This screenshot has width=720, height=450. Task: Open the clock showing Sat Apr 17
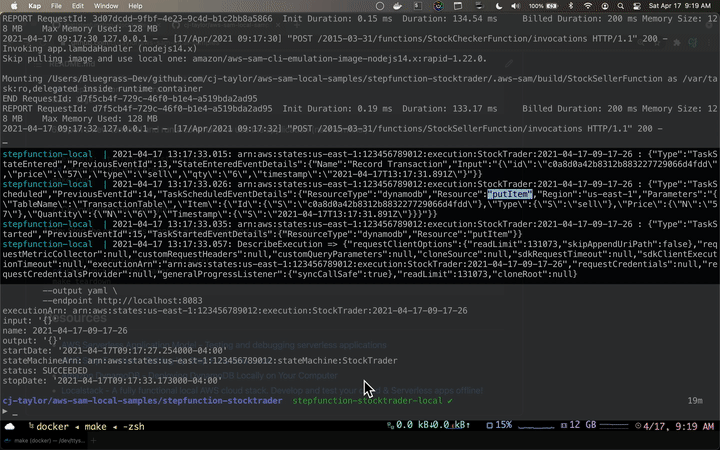point(679,6)
